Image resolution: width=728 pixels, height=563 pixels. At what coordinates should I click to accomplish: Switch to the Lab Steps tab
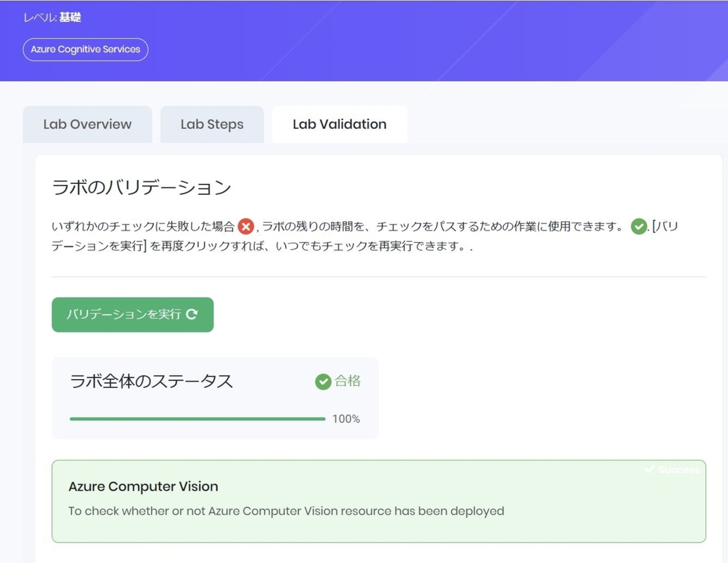coord(212,124)
